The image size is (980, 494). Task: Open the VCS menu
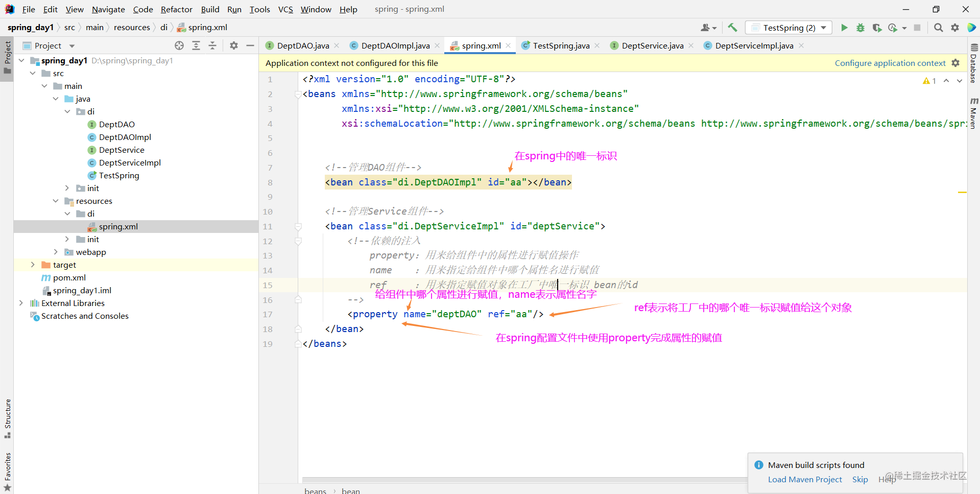pyautogui.click(x=285, y=9)
